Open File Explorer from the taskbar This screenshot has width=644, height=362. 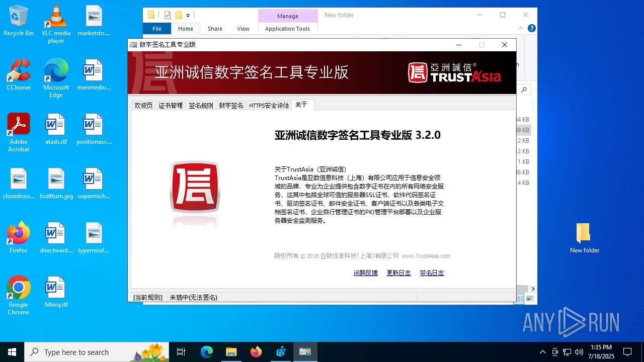(x=231, y=352)
